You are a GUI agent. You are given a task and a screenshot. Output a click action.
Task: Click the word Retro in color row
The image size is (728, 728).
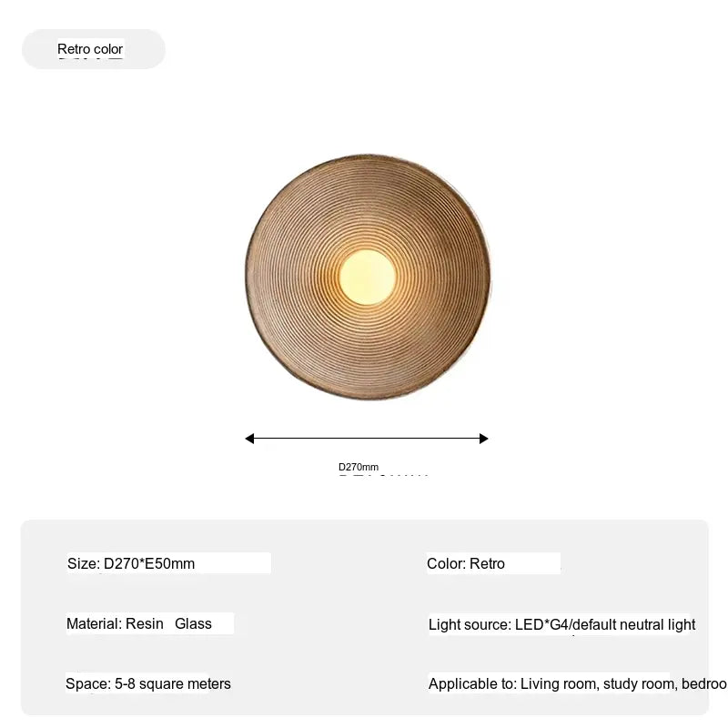[x=487, y=563]
